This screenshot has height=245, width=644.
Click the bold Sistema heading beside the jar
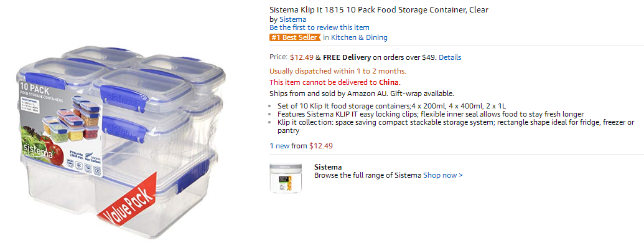tap(328, 167)
